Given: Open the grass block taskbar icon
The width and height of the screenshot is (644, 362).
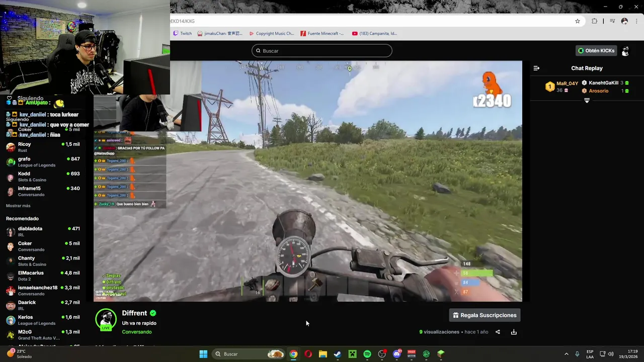Looking at the screenshot, I should coord(441,354).
